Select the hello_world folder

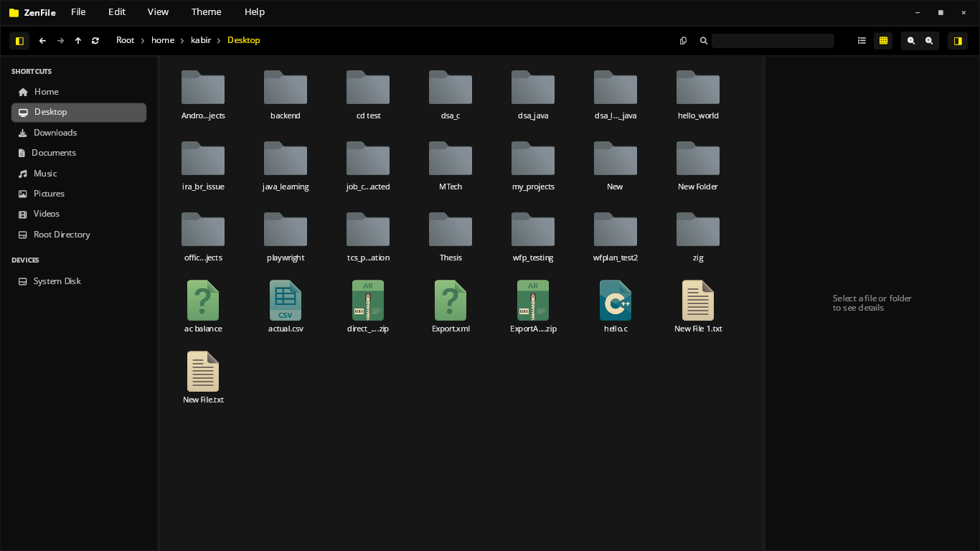698,94
